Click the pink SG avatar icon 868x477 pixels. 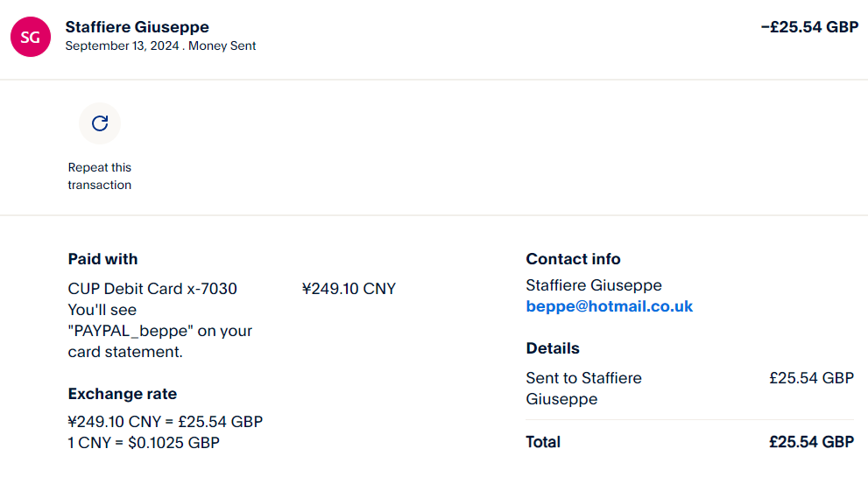point(30,37)
